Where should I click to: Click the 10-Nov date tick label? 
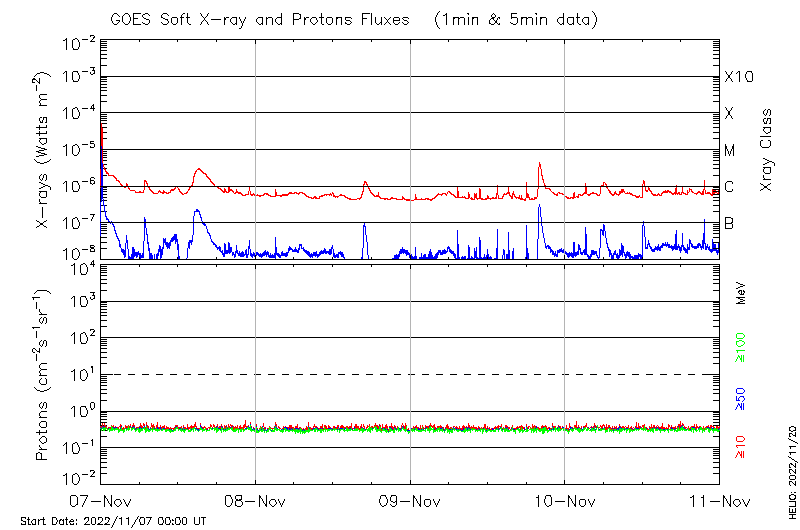[x=564, y=500]
